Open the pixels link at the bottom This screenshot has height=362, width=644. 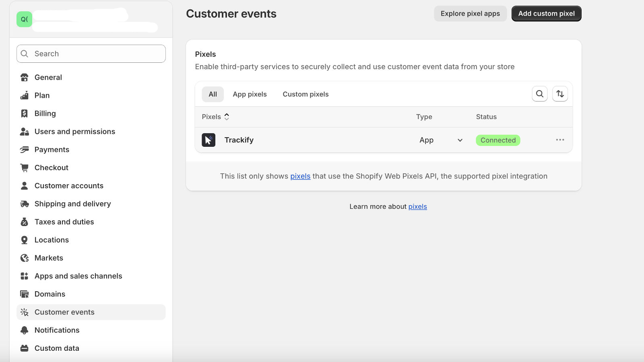(418, 206)
